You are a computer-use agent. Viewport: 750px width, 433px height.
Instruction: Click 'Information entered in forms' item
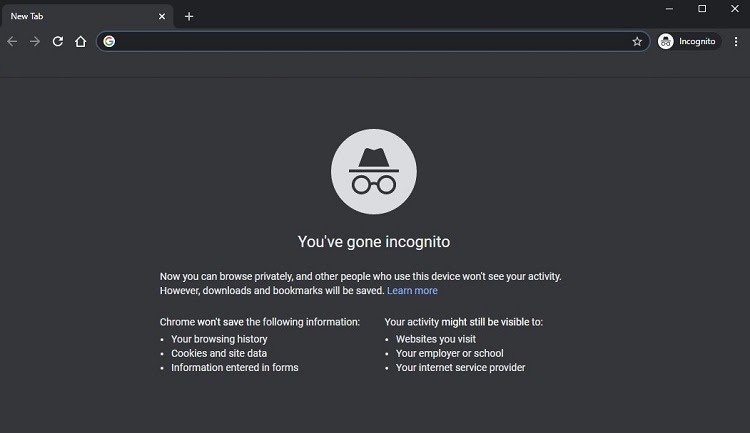235,367
